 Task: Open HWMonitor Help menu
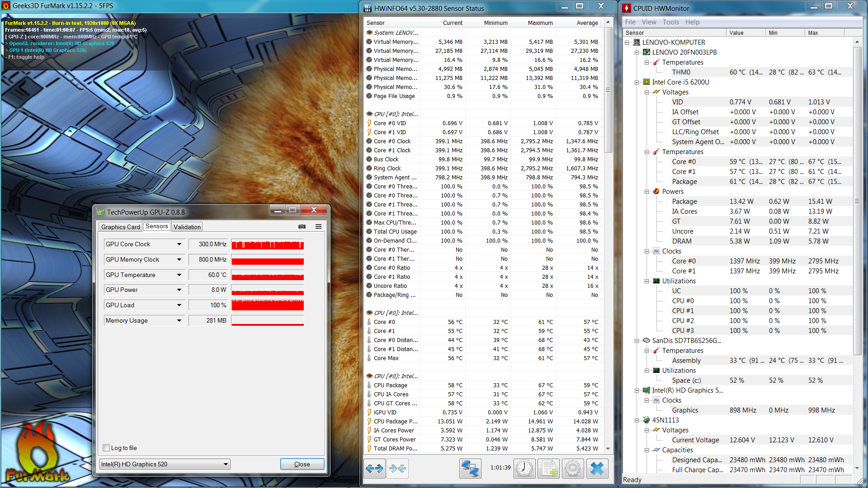point(692,22)
